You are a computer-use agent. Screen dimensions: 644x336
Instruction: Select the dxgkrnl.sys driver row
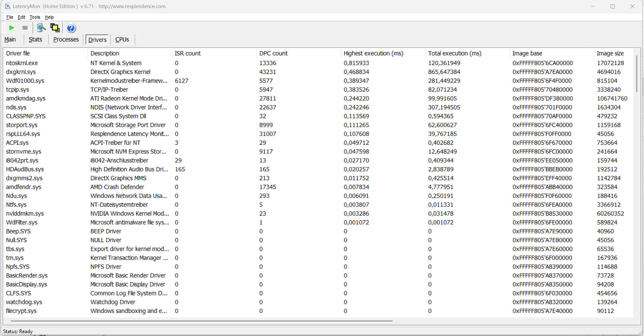(318, 72)
